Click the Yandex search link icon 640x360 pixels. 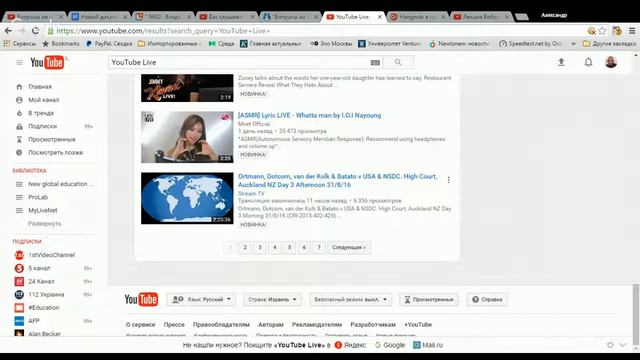click(338, 345)
